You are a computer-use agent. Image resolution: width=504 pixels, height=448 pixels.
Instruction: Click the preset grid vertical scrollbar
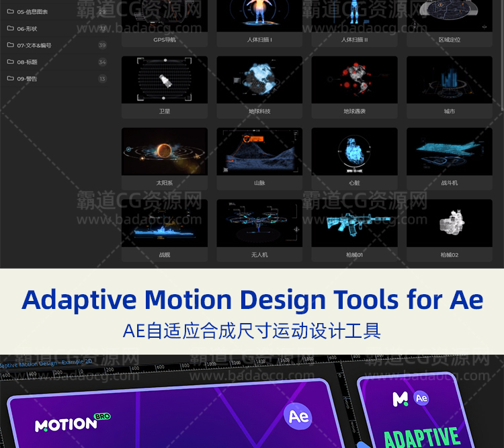pyautogui.click(x=502, y=54)
